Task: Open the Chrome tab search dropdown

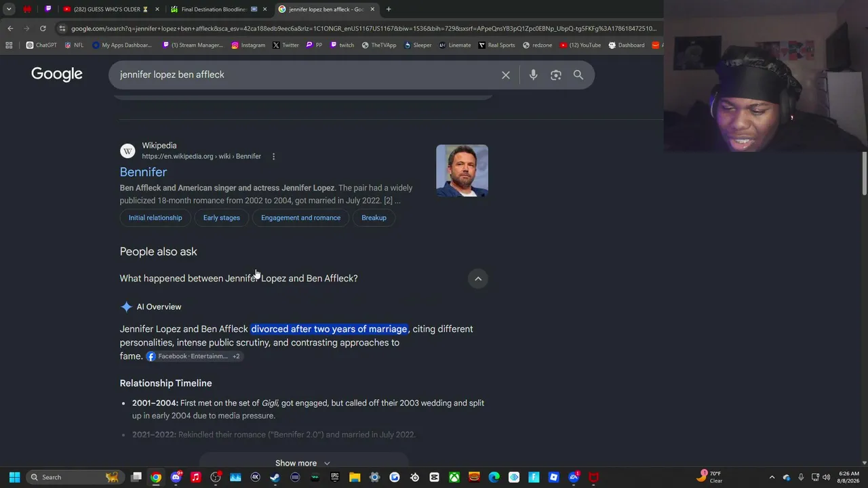Action: pyautogui.click(x=9, y=9)
